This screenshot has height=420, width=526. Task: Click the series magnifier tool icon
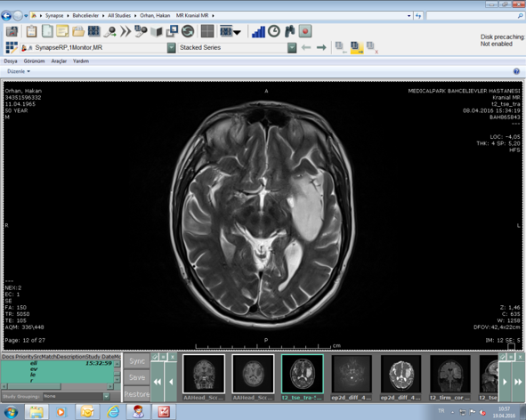pos(141,31)
